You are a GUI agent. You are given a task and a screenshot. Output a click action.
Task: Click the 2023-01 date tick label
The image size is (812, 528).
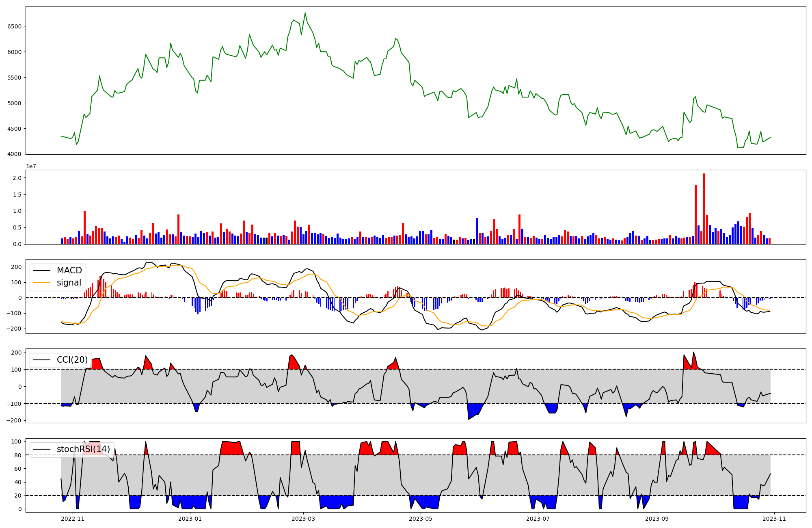[x=190, y=519]
